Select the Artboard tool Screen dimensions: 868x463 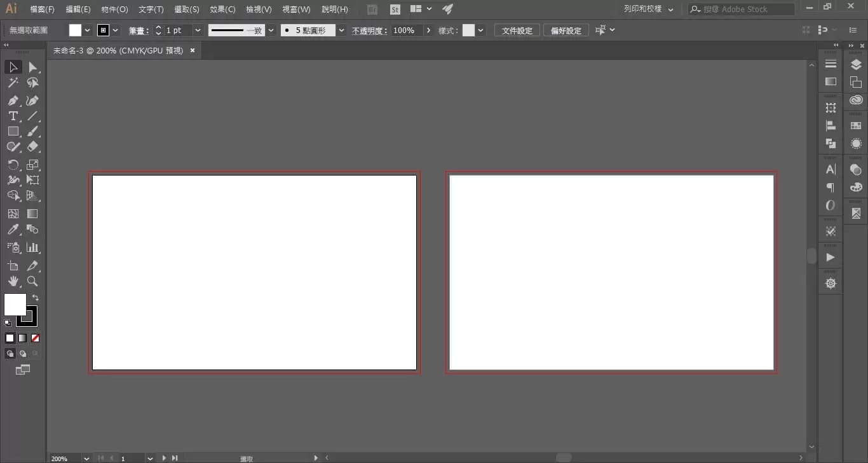(13, 266)
